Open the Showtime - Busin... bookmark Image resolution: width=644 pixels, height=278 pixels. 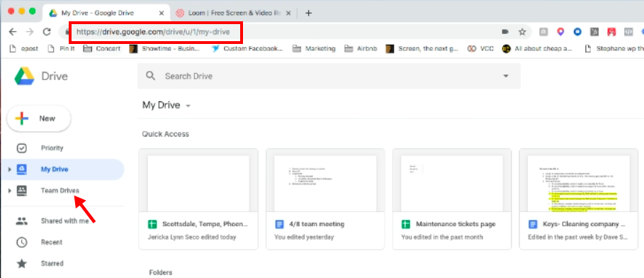(164, 48)
